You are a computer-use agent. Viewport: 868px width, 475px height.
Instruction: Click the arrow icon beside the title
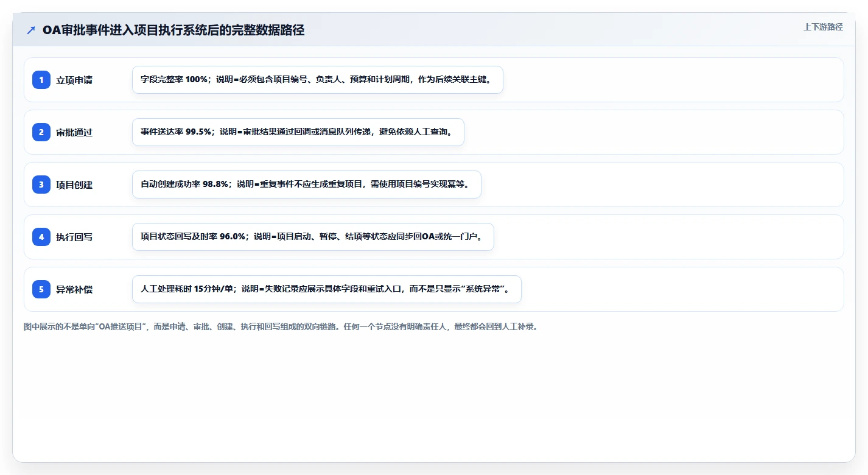(31, 30)
